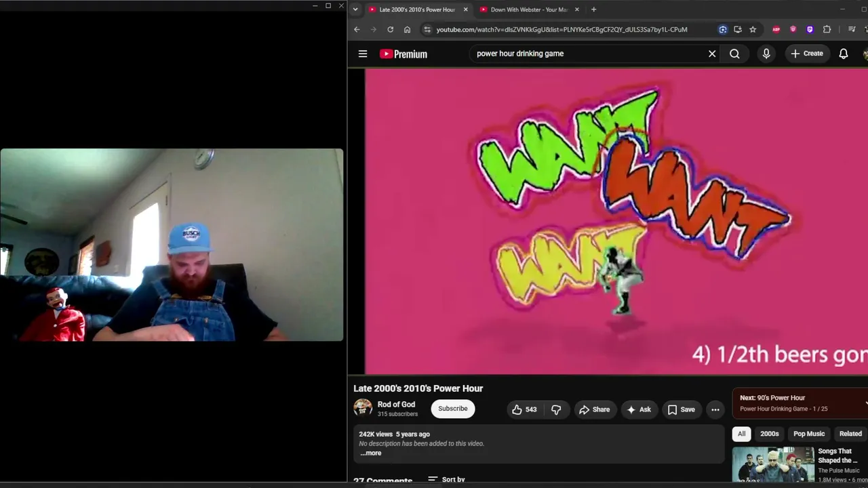Open a new browser tab
This screenshot has height=488, width=868.
593,9
